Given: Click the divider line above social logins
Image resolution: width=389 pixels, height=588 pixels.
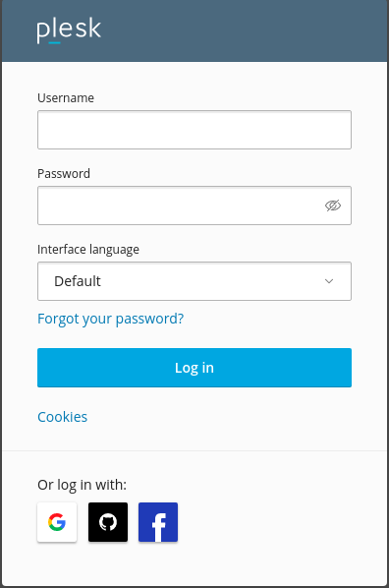Looking at the screenshot, I should point(194,450).
